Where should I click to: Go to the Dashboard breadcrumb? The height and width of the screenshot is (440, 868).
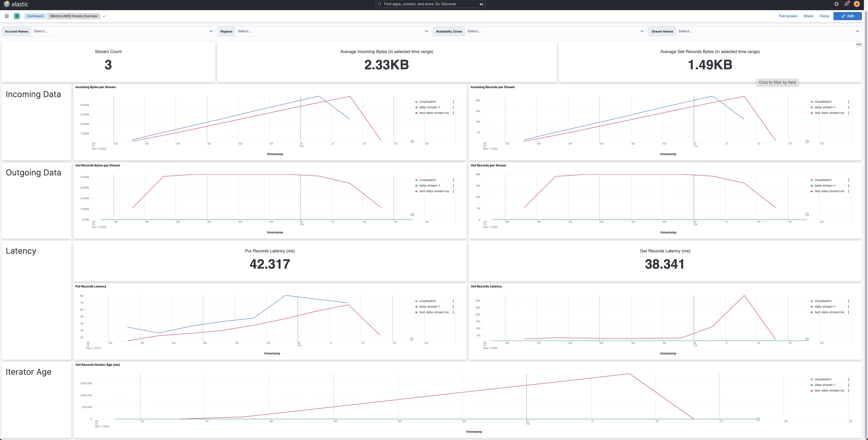pyautogui.click(x=35, y=16)
